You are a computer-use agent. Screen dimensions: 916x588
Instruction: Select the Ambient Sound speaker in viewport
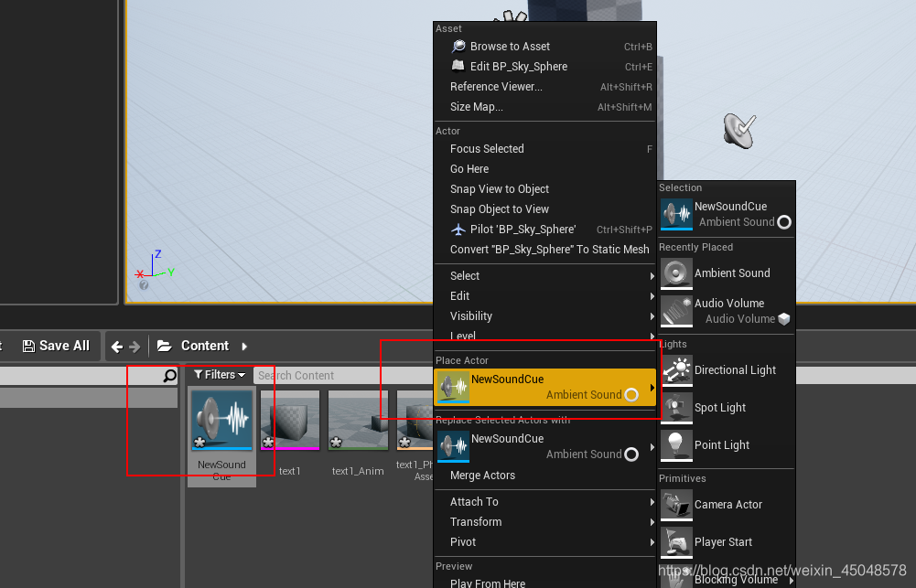click(739, 130)
